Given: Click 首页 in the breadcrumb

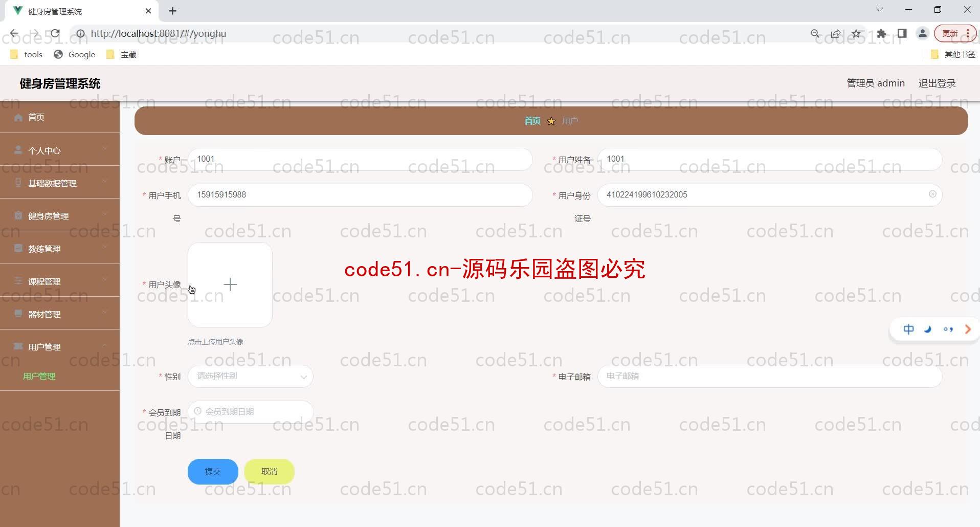Looking at the screenshot, I should (532, 121).
